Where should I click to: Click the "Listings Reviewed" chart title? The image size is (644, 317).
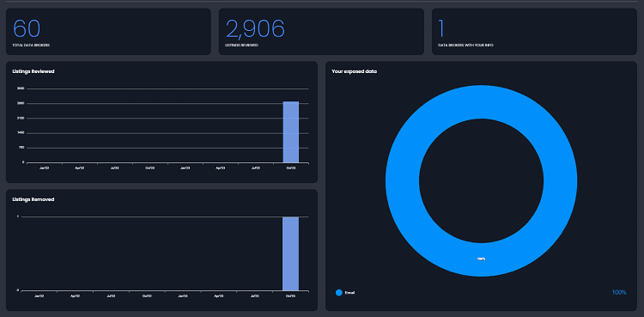click(x=33, y=71)
